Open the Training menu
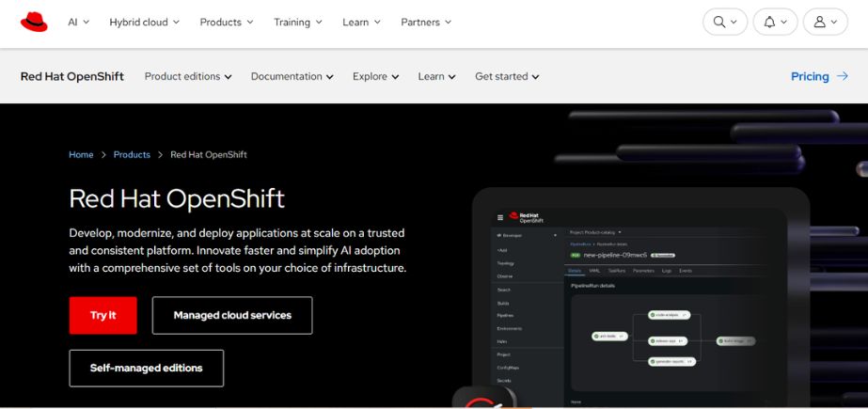This screenshot has height=409, width=868. [x=297, y=22]
